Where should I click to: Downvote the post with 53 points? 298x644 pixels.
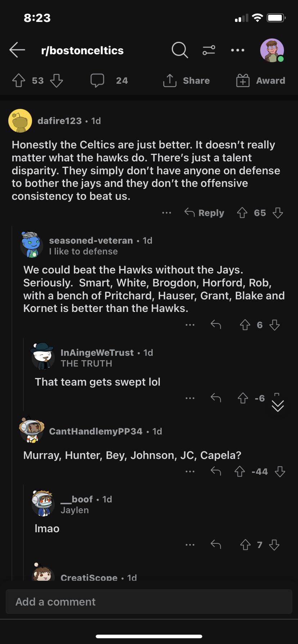(57, 80)
